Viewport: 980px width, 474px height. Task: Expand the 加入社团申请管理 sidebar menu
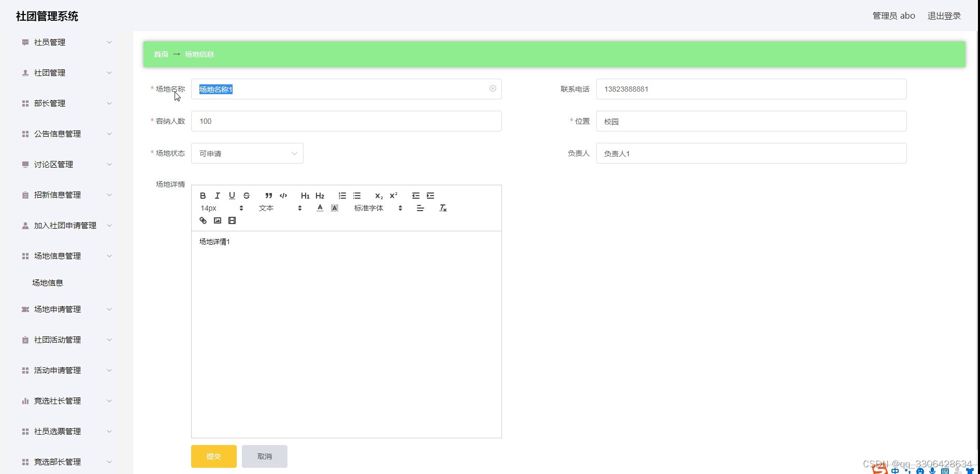[x=66, y=226]
